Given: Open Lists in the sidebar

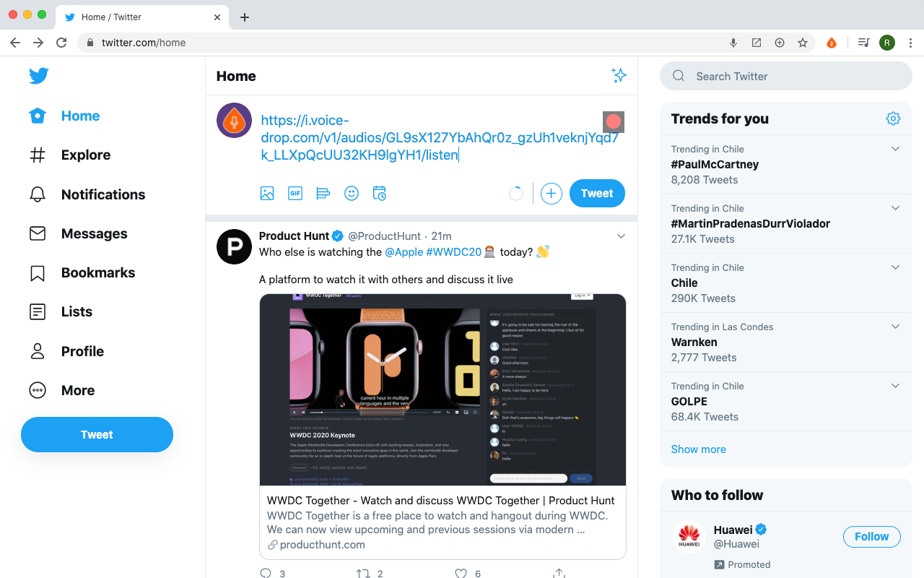Looking at the screenshot, I should [x=61, y=311].
